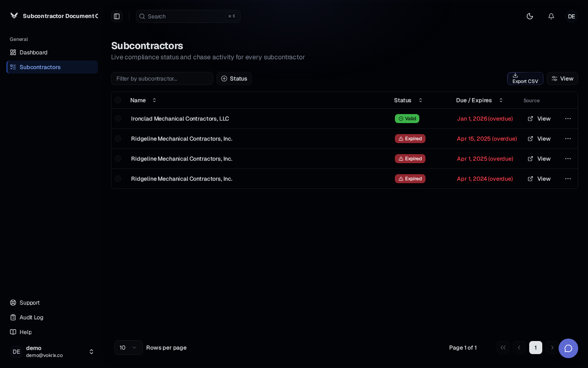Image resolution: width=588 pixels, height=368 pixels.
Task: Open row actions for Apr 1, 2025 row
Action: click(x=568, y=159)
